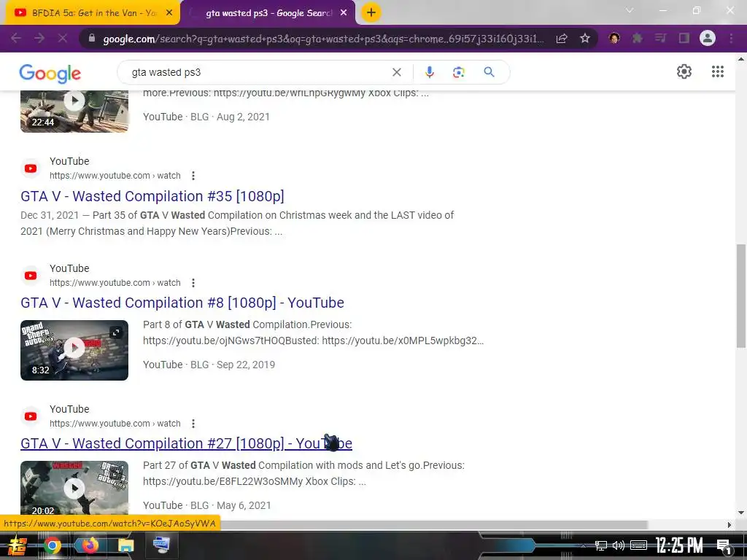Search by image with Google Lens
The width and height of the screenshot is (747, 560).
(x=458, y=72)
